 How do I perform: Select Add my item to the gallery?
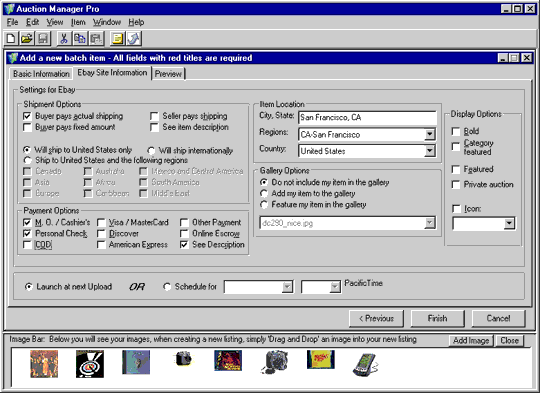(264, 194)
